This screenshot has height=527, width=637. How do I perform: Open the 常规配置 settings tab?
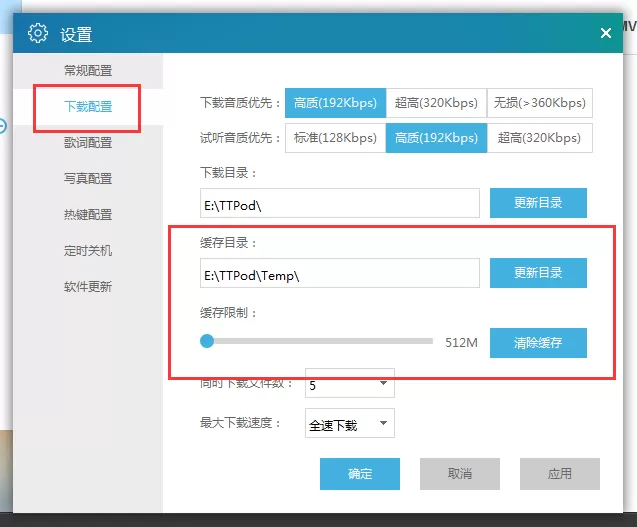click(x=88, y=71)
